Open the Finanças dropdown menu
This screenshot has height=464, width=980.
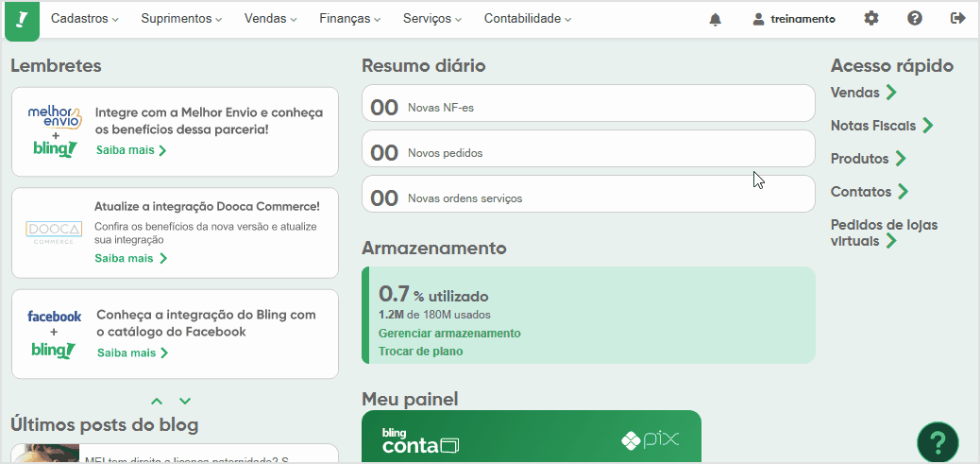(x=350, y=19)
